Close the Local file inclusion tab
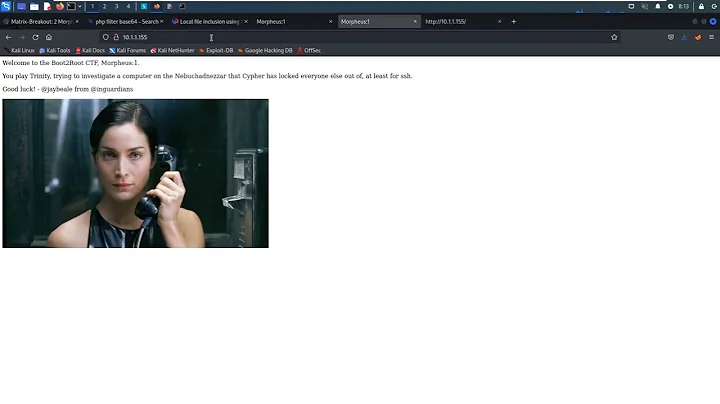The image size is (720, 404). tap(246, 22)
